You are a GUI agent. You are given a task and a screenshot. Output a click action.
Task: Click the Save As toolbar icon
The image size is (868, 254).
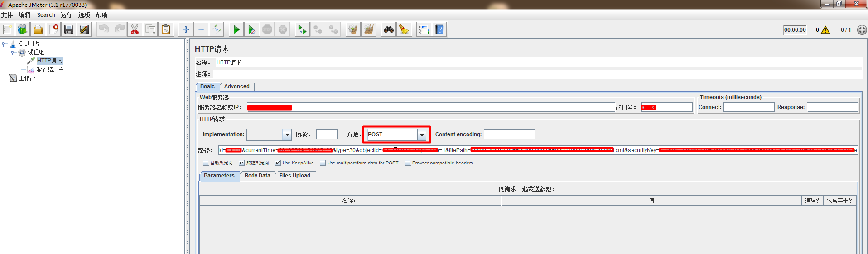click(x=84, y=30)
